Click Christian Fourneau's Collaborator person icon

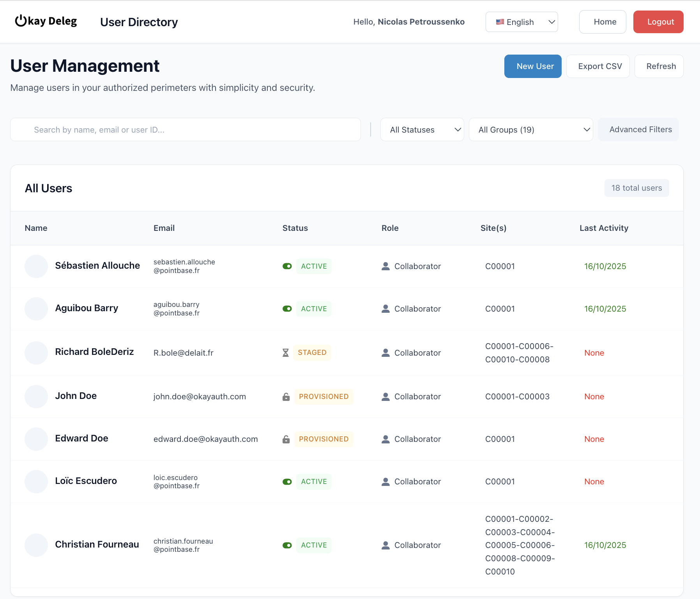click(385, 545)
